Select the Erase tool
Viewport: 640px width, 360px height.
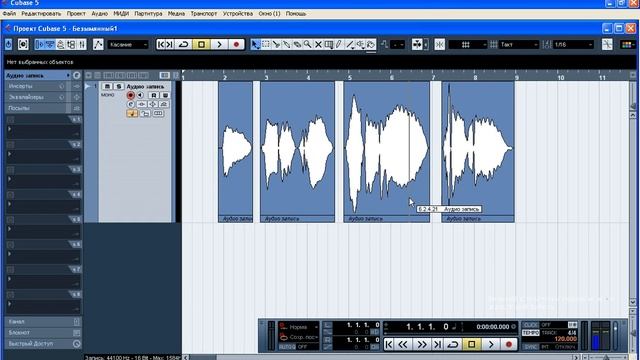coord(297,44)
